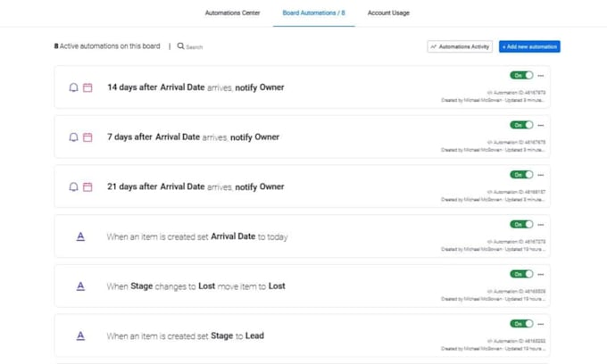
Task: Click the icon beside 'set Stage to Lead' automation
Action: pos(80,335)
